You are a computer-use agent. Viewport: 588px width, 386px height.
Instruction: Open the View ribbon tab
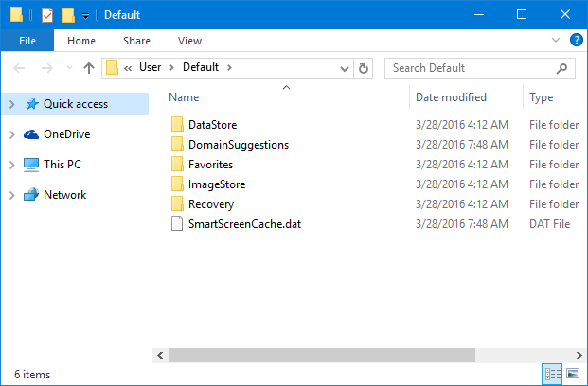[189, 41]
